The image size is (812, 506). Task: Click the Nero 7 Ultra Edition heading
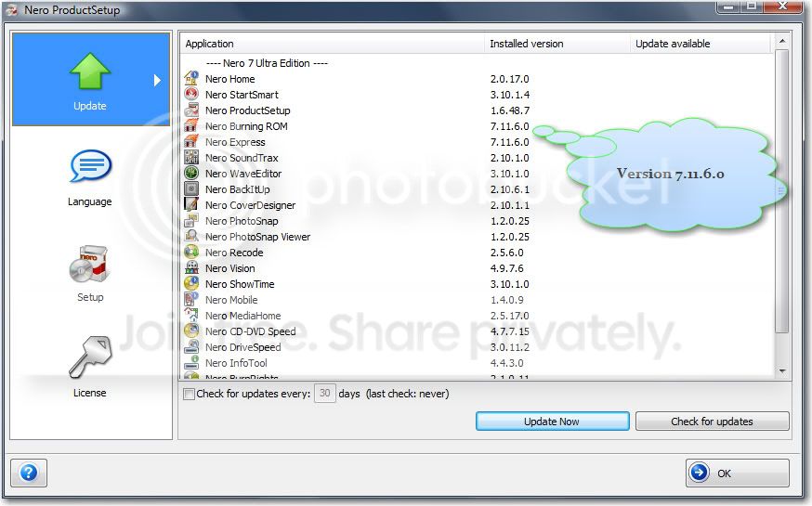pos(267,63)
